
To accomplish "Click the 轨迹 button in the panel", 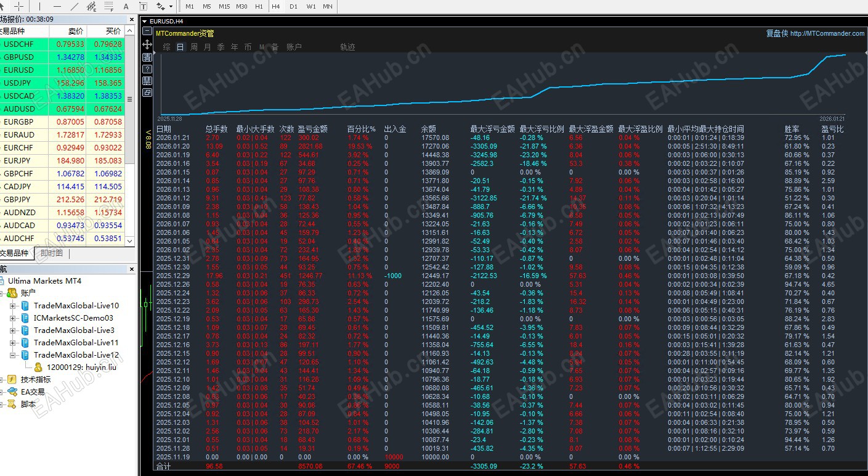I will point(347,47).
